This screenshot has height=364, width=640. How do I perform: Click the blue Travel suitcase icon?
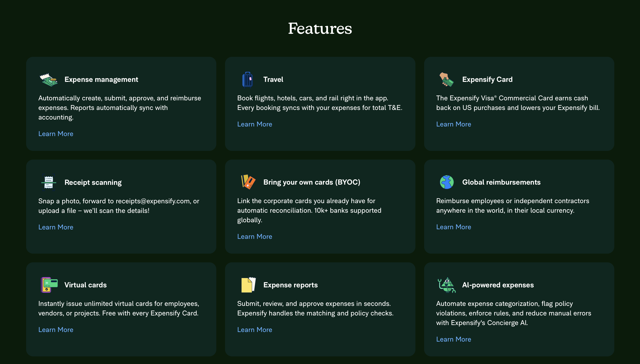point(247,80)
